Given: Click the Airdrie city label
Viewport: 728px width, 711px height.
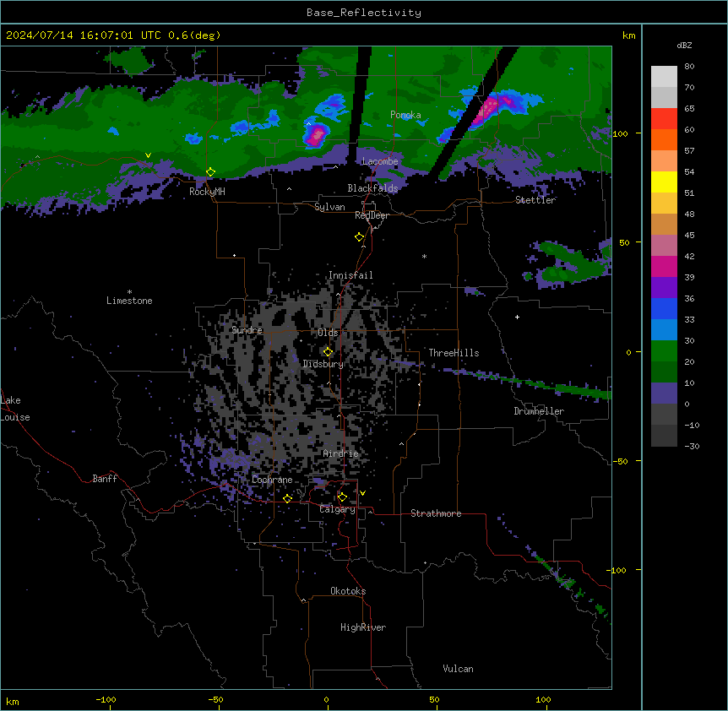Looking at the screenshot, I should [x=340, y=453].
